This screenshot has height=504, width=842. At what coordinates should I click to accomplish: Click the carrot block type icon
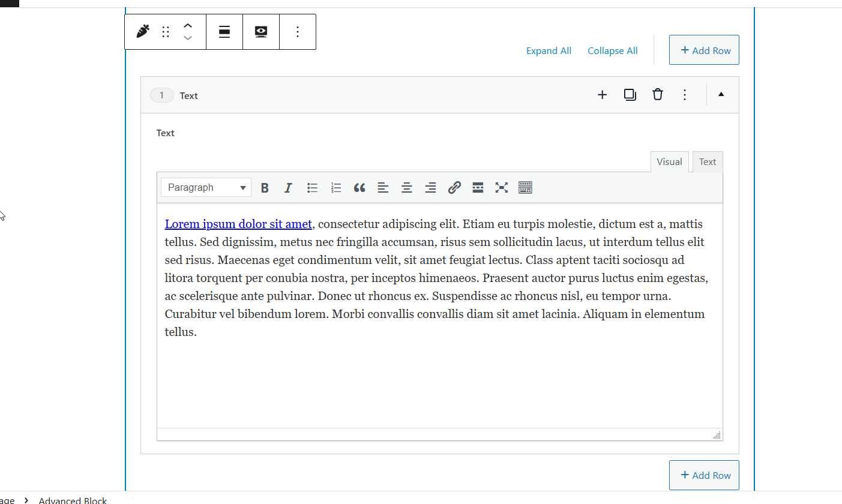point(142,32)
